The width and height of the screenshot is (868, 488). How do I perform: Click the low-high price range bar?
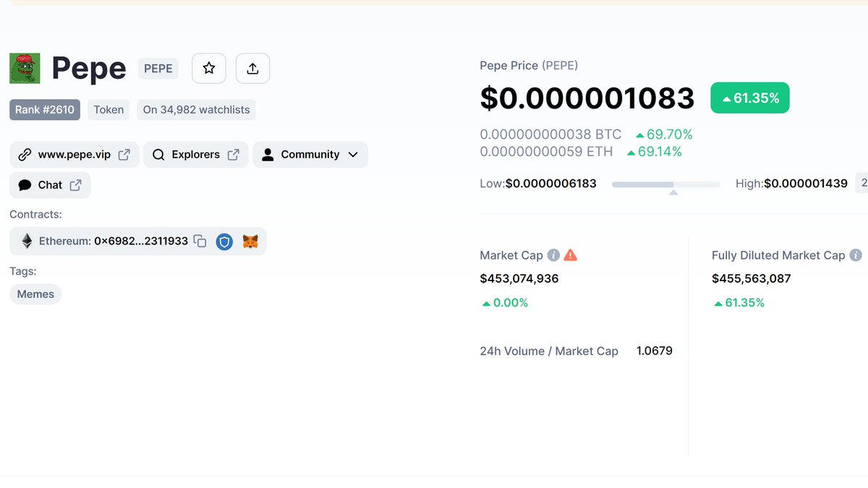coord(666,184)
